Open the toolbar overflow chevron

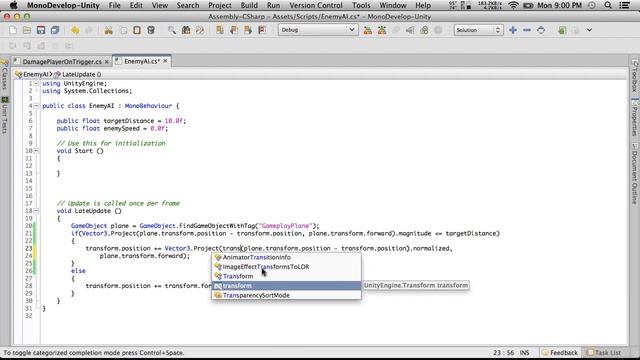(589, 30)
